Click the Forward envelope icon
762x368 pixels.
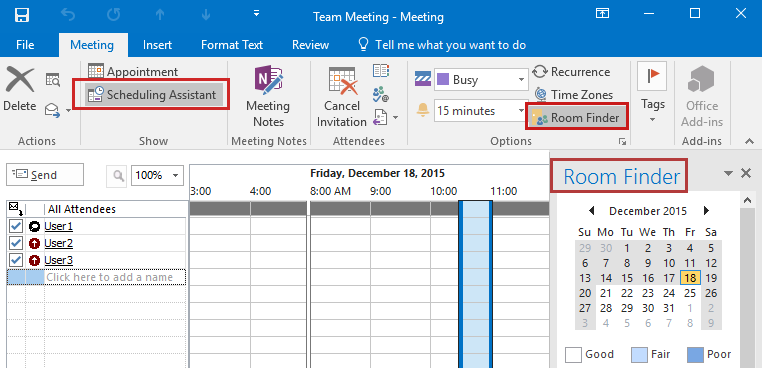[52, 110]
